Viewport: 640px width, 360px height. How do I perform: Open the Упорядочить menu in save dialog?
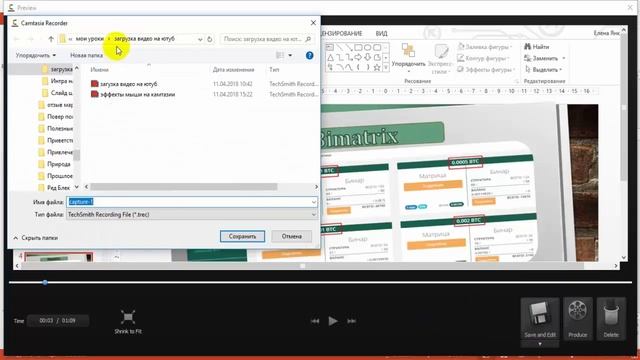click(36, 55)
